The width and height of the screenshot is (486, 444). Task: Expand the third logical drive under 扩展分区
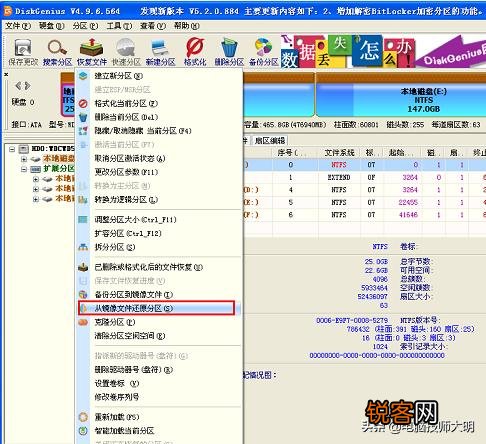(x=36, y=199)
